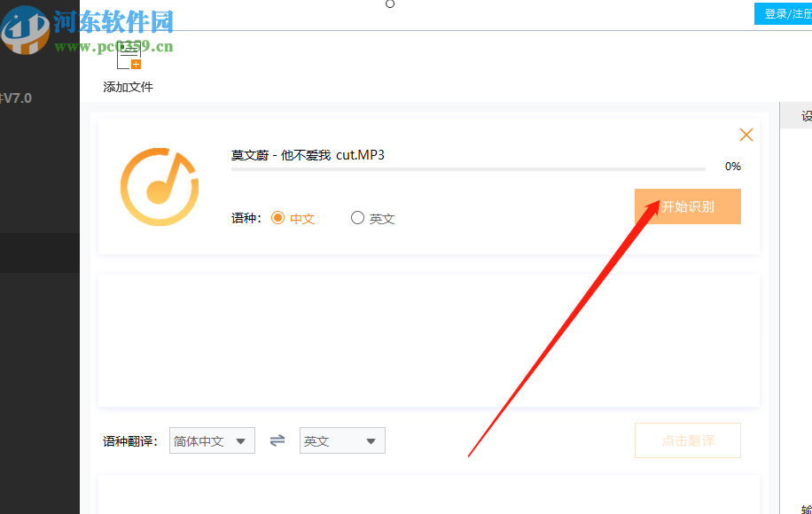
Task: Swap translation languages with the arrows icon
Action: pos(277,440)
